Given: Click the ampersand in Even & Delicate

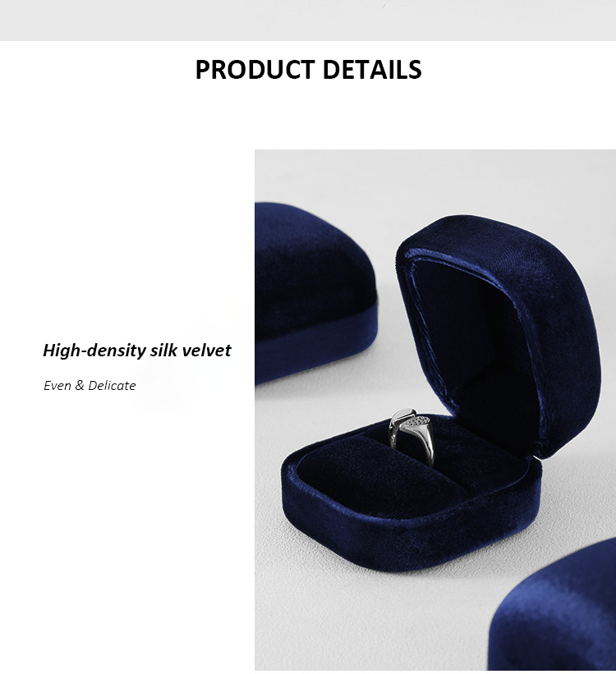Looking at the screenshot, I should click(79, 385).
